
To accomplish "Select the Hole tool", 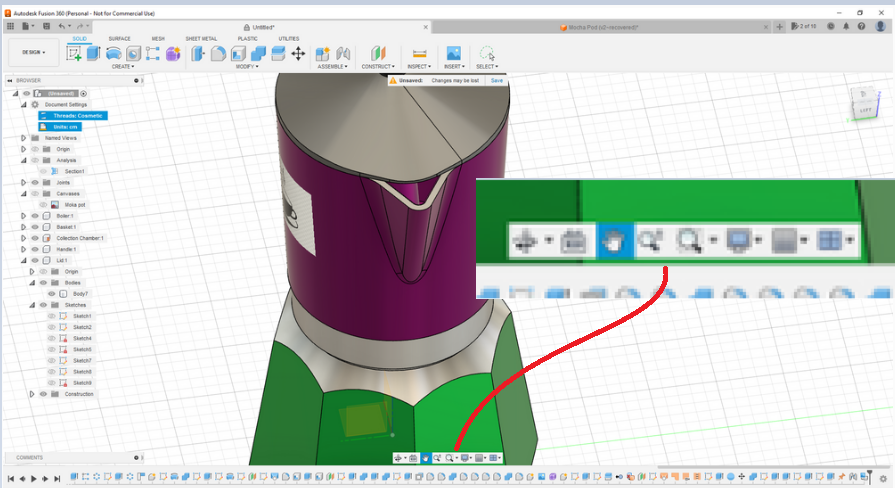I will tap(134, 54).
